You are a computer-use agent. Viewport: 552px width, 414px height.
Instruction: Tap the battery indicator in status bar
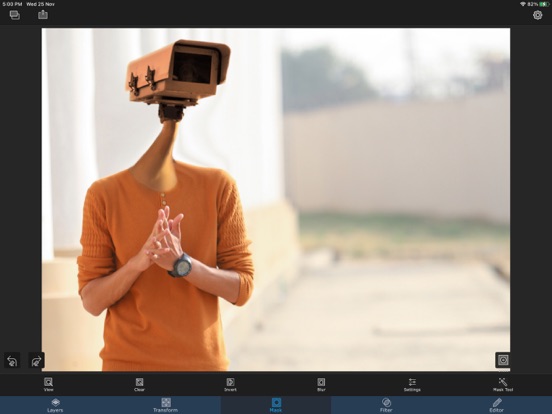click(x=544, y=4)
